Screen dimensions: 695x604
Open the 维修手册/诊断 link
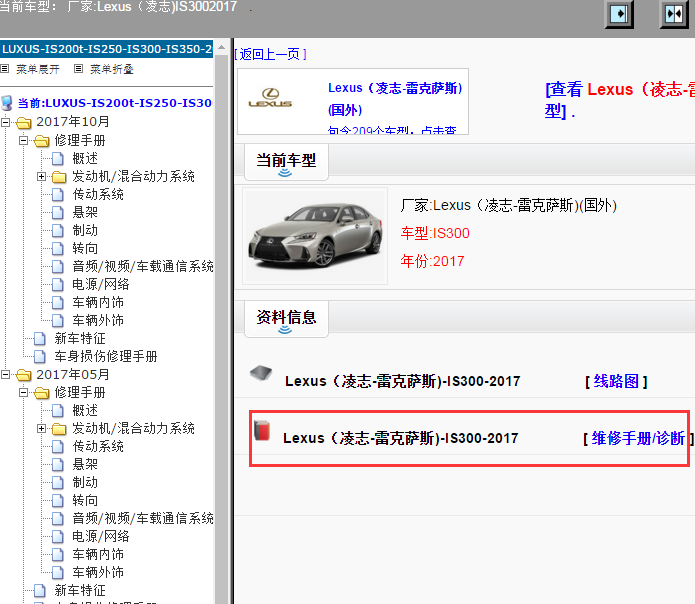click(x=638, y=439)
